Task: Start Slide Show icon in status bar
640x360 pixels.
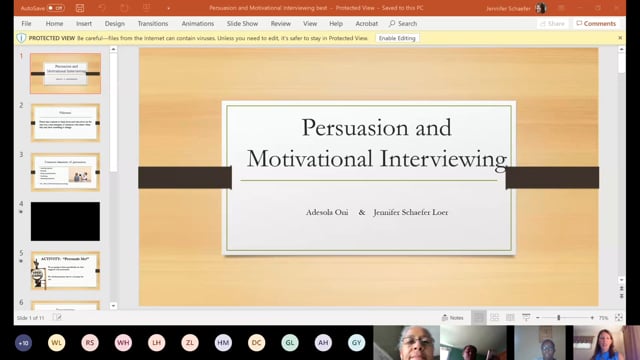Action: 526,317
